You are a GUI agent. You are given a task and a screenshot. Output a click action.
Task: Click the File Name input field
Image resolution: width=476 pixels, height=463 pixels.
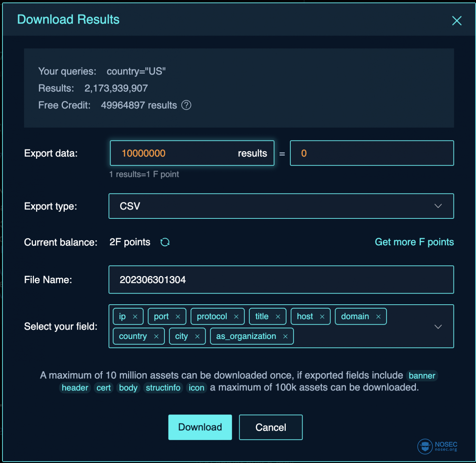pos(281,280)
